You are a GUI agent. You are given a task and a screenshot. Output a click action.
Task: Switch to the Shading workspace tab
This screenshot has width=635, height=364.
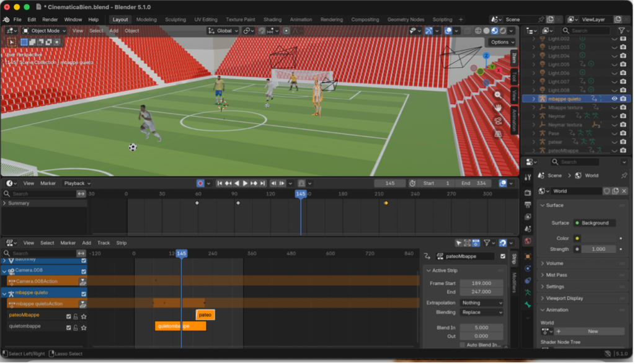[272, 19]
